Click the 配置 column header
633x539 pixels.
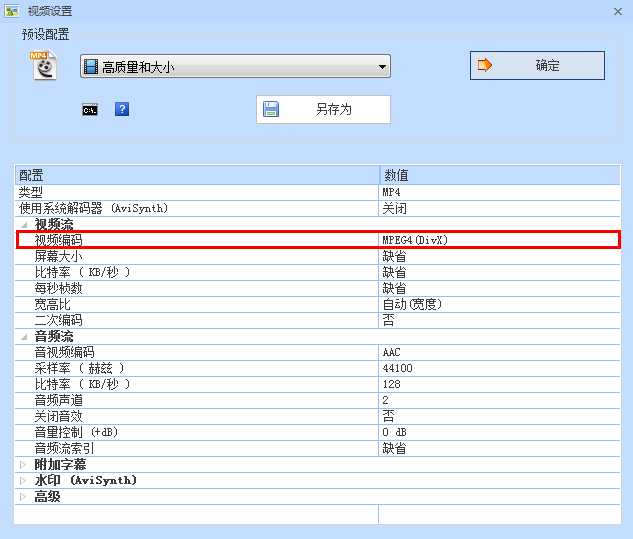point(197,175)
